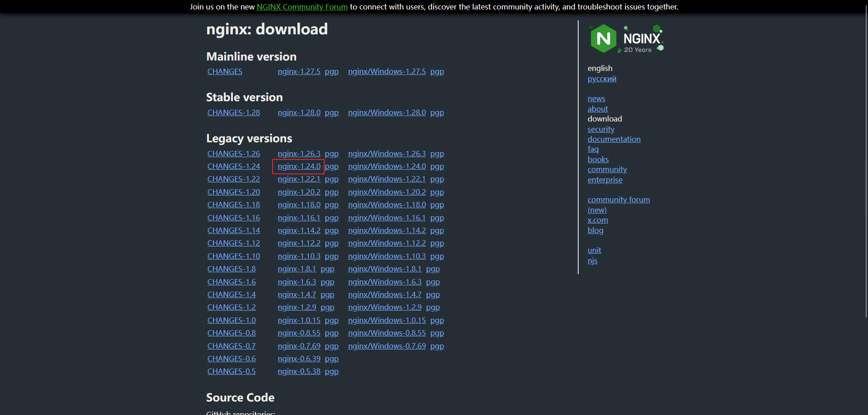The height and width of the screenshot is (415, 868).
Task: Open pgp signature for nginx-1.28.0
Action: [x=331, y=112]
